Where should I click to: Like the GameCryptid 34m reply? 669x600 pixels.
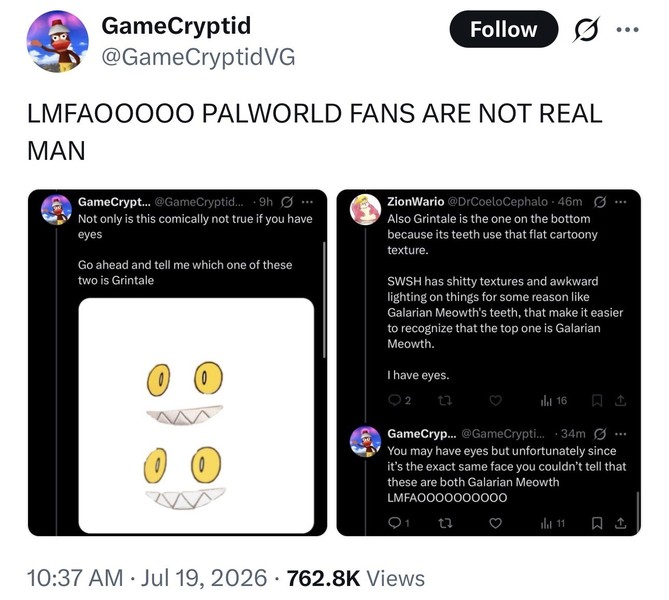[495, 523]
